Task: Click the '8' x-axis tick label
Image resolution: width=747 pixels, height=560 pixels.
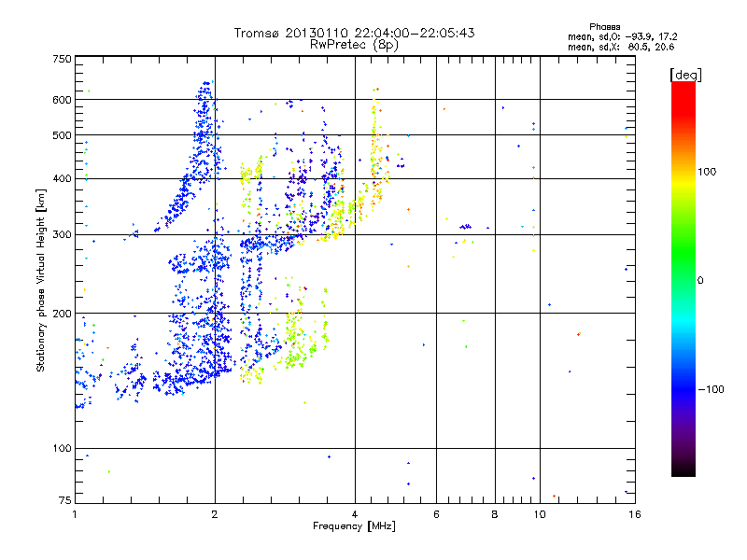Action: click(x=495, y=514)
